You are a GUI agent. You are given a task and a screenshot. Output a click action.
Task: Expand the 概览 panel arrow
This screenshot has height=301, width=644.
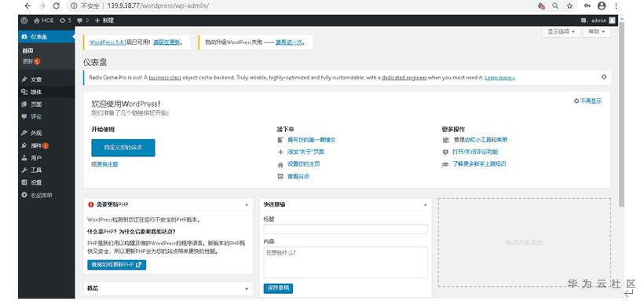(247, 288)
